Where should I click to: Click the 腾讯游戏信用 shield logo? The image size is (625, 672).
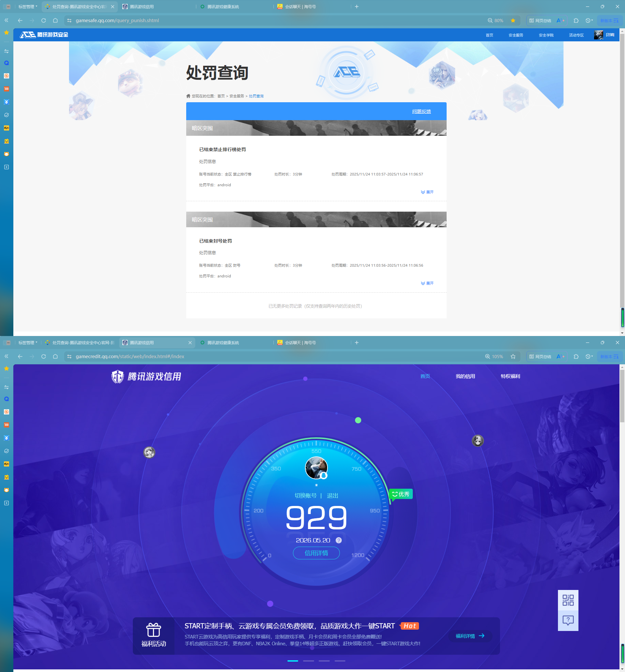coord(146,377)
